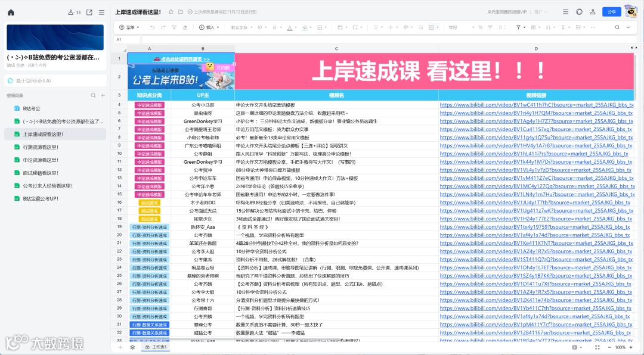This screenshot has width=644, height=355.
Task: Toggle text wrap in toolbar
Action: pyautogui.click(x=420, y=27)
